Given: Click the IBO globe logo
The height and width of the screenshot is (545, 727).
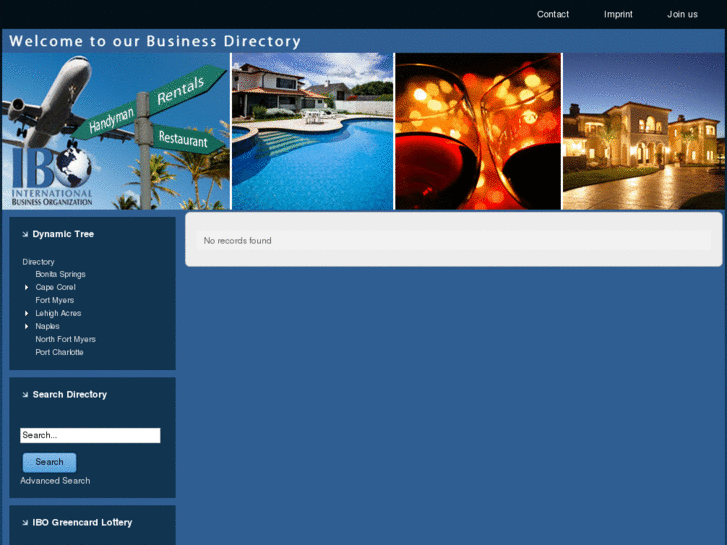Looking at the screenshot, I should pos(52,176).
